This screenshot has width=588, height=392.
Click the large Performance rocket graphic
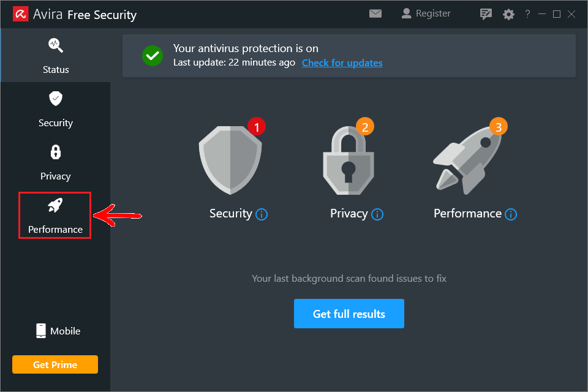[467, 160]
